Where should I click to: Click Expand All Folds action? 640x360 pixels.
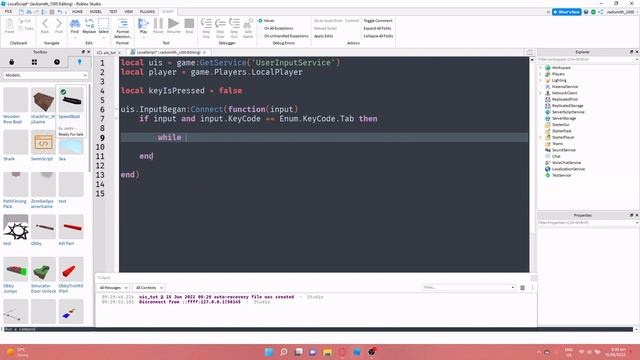(377, 28)
